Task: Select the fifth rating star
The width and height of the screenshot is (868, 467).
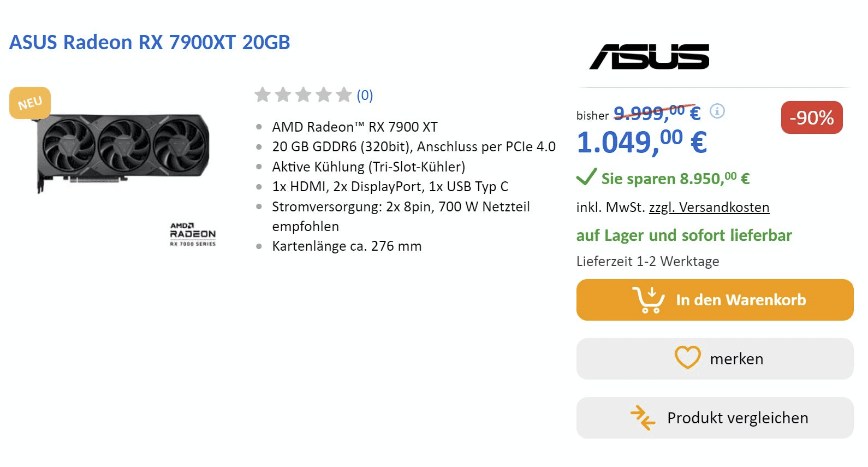Action: point(343,95)
